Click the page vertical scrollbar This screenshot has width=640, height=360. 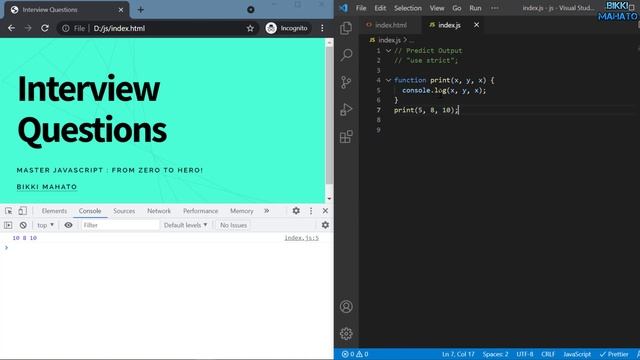pos(329,115)
